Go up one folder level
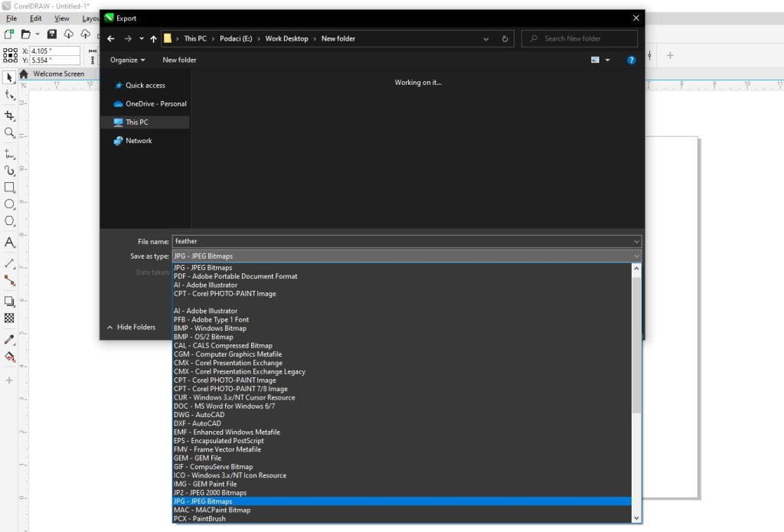Viewport: 784px width, 532px height. (x=154, y=39)
